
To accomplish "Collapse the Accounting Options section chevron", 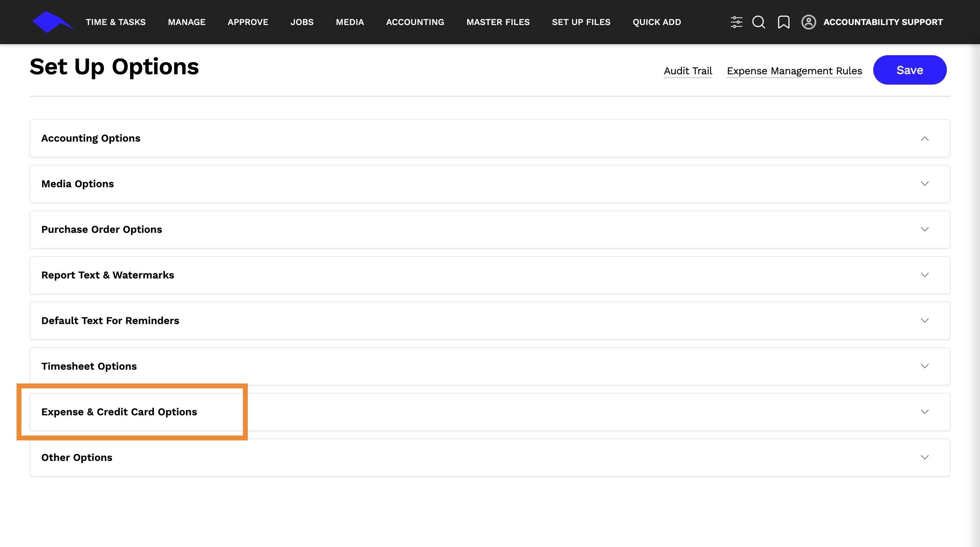I will 924,139.
